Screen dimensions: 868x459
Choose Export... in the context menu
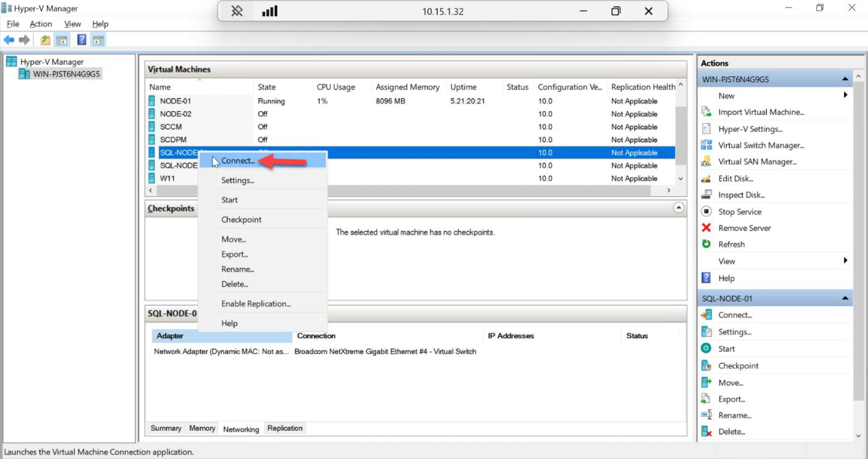click(263, 254)
